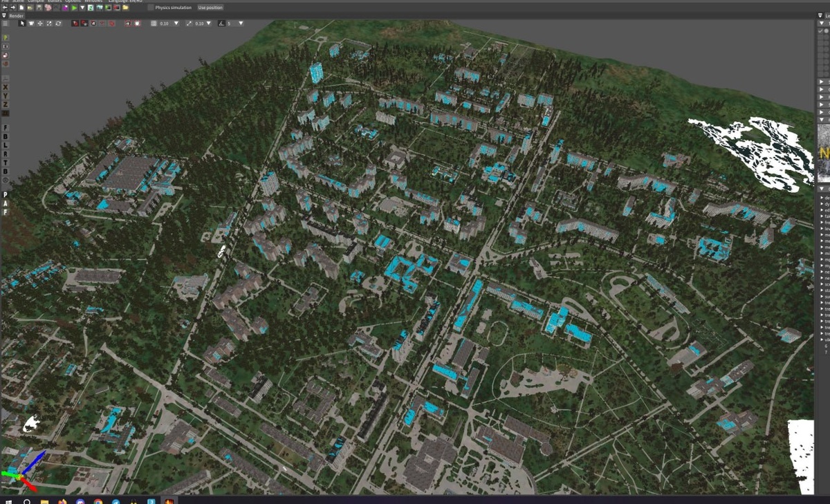This screenshot has height=504, width=830.
Task: Switch to Left view with L button
Action: click(6, 145)
